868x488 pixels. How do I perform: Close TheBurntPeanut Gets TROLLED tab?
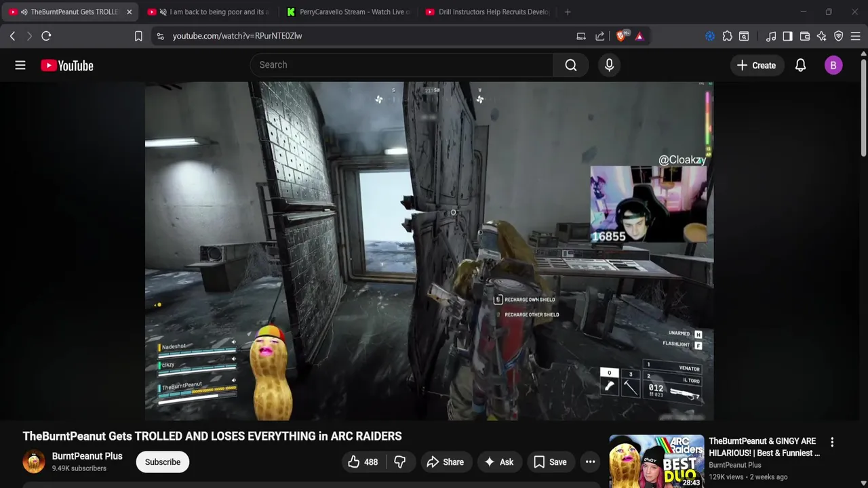click(x=129, y=12)
